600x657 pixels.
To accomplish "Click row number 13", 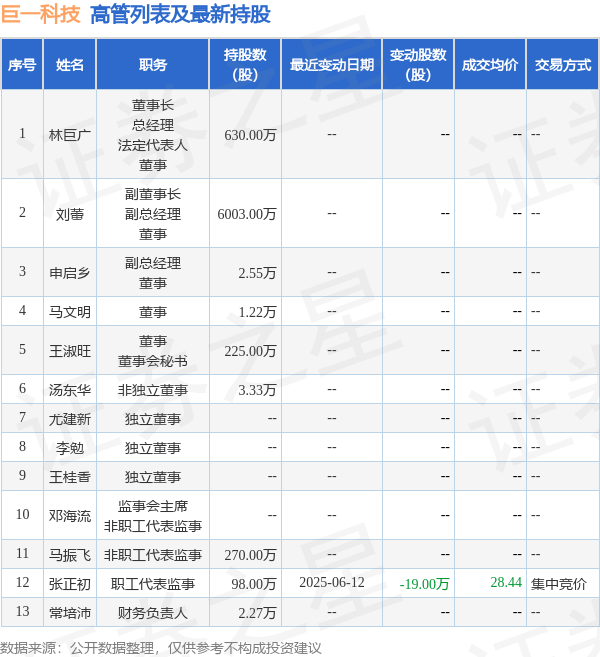I will click(x=22, y=611).
